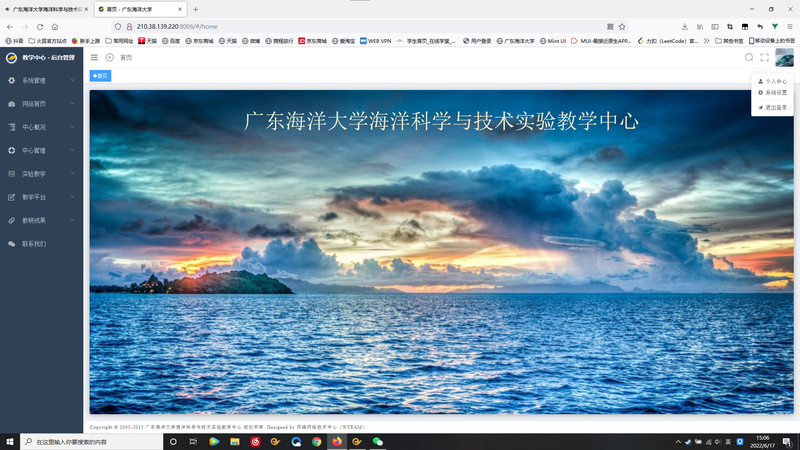Open Task View on taskbar
Screen dimensions: 800x450
coord(193,442)
